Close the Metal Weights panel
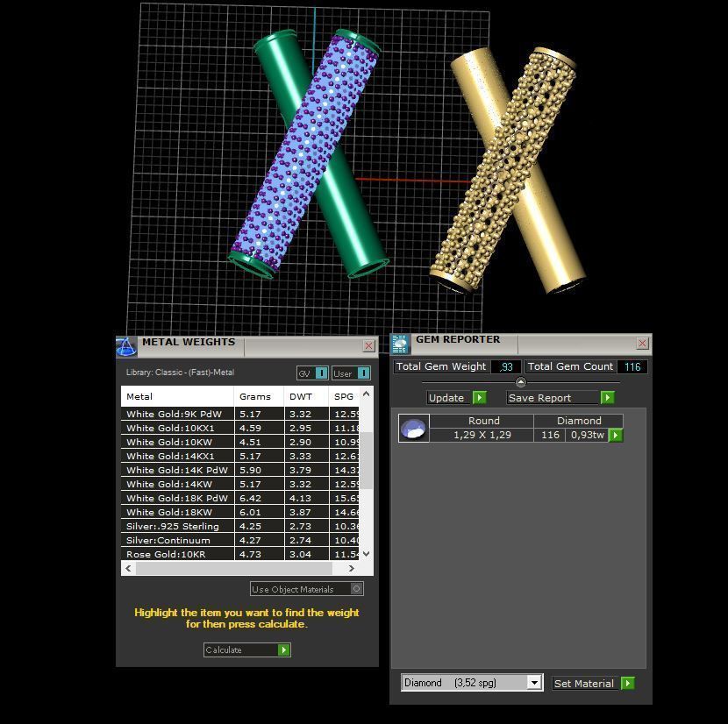 [x=368, y=345]
